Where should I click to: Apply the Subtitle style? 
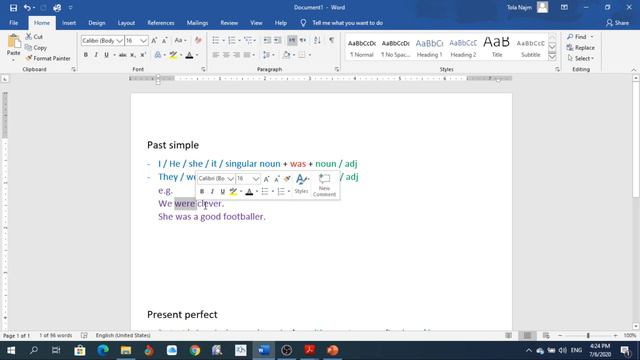tap(531, 48)
